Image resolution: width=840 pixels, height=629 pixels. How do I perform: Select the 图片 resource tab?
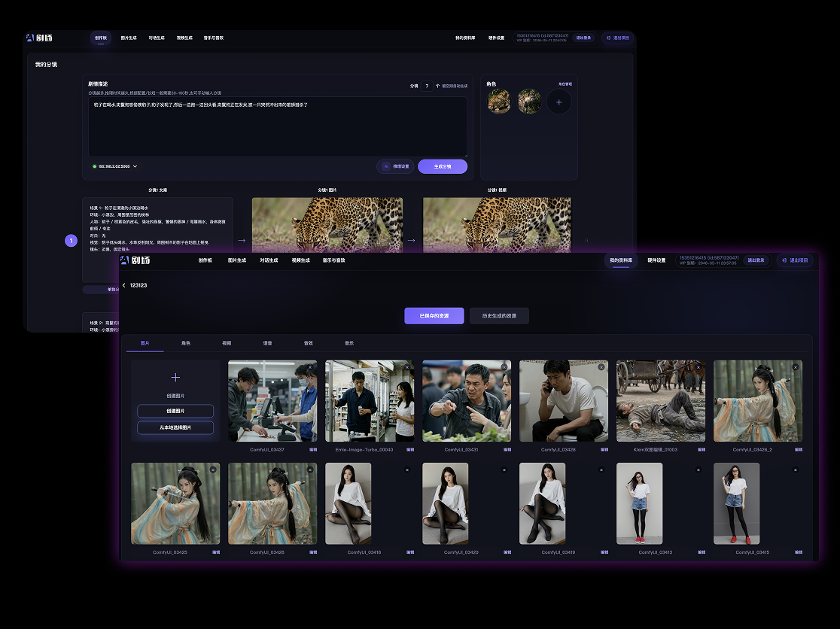pos(145,343)
